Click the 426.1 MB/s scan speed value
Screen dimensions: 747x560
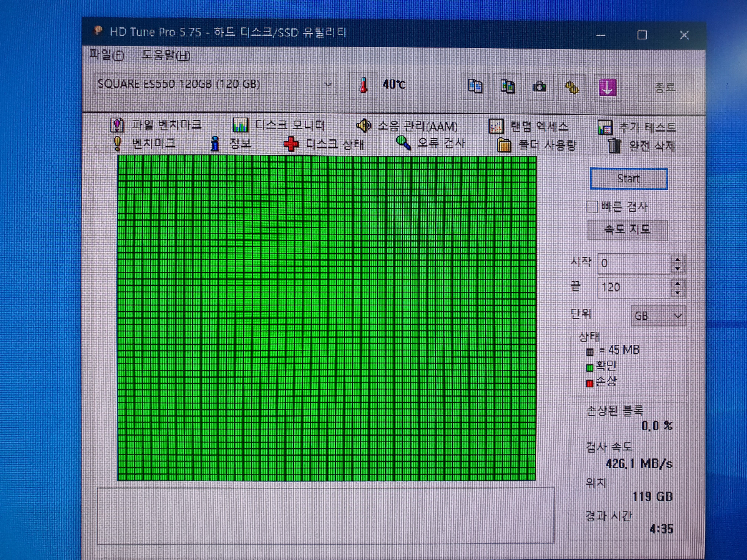click(x=639, y=464)
